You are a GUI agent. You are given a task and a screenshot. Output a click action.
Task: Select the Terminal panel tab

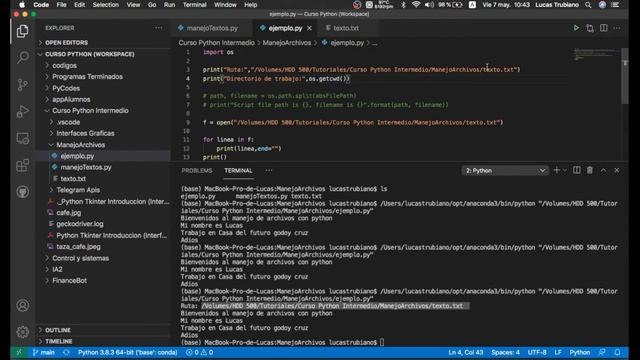pos(238,170)
